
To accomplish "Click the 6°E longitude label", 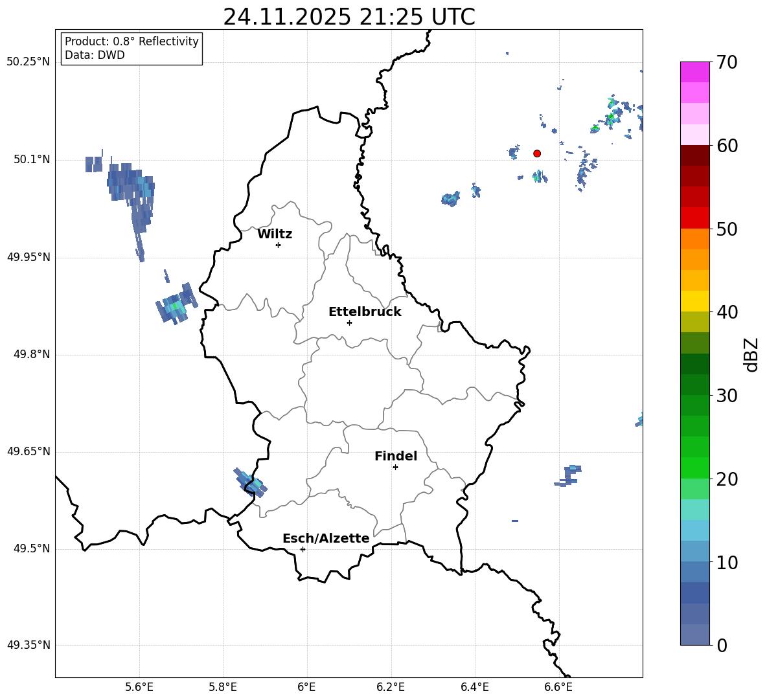I will (x=306, y=688).
